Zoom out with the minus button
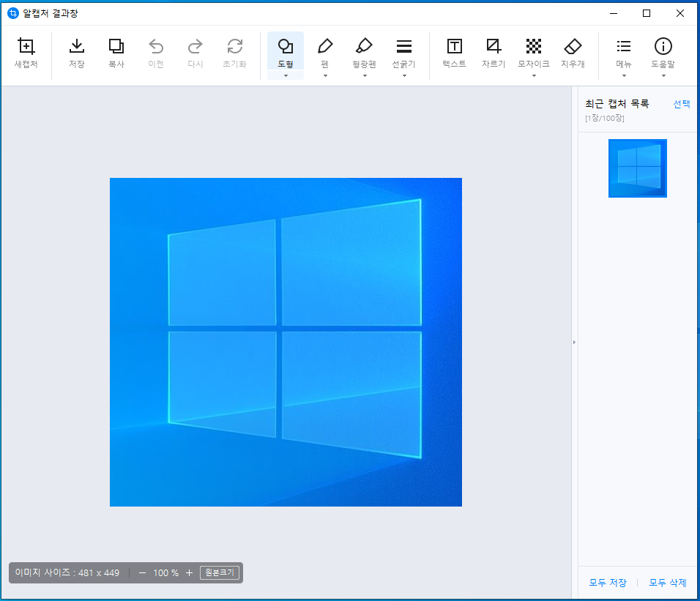Viewport: 700px width, 601px height. coord(142,573)
